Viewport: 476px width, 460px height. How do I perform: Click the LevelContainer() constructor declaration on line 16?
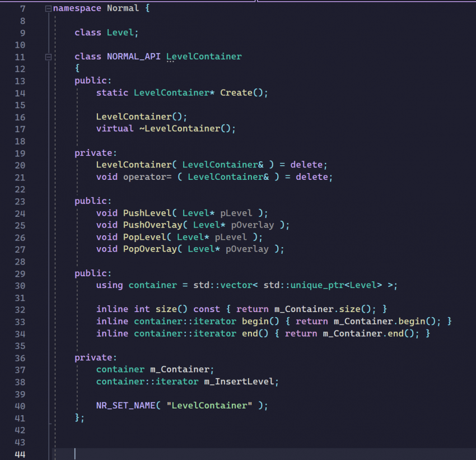[x=142, y=117]
